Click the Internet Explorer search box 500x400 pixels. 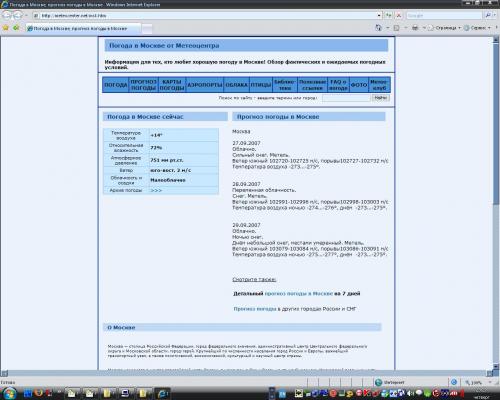444,15
